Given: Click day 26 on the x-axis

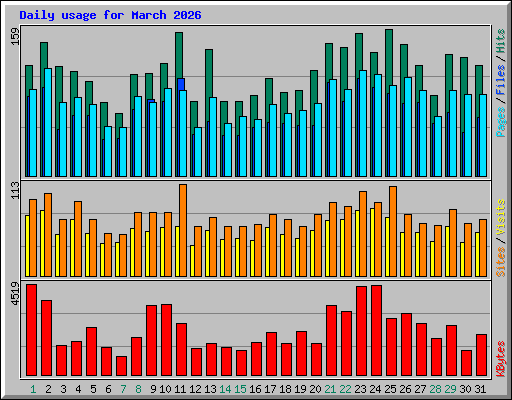Looking at the screenshot, I should click(405, 389).
